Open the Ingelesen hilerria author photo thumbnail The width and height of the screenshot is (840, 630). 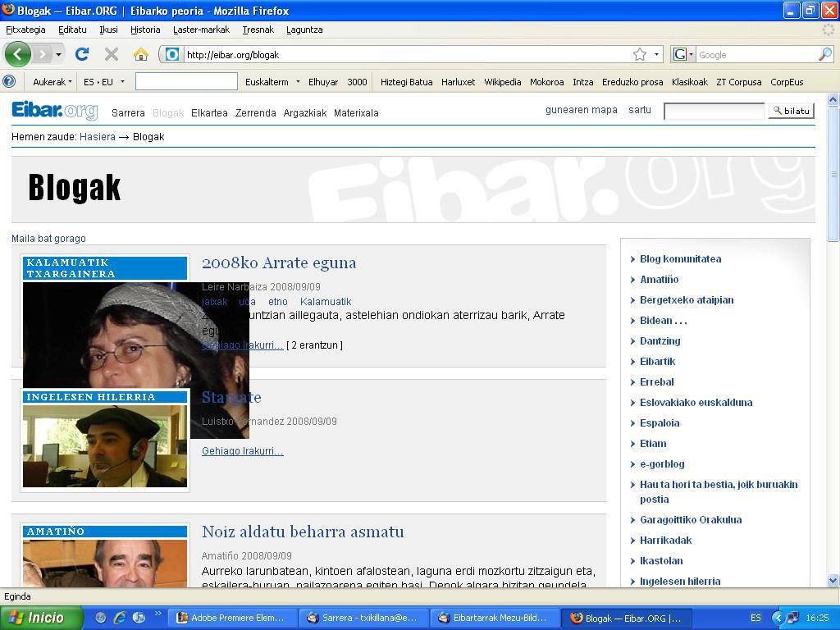point(105,445)
